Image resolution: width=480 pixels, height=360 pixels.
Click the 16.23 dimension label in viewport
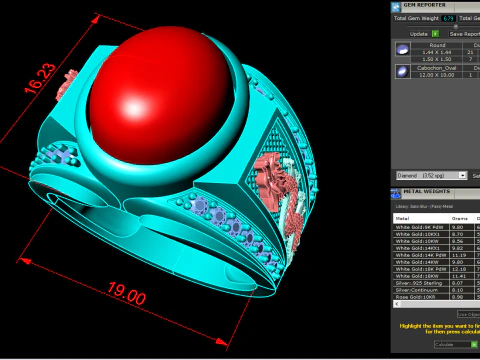[x=41, y=78]
